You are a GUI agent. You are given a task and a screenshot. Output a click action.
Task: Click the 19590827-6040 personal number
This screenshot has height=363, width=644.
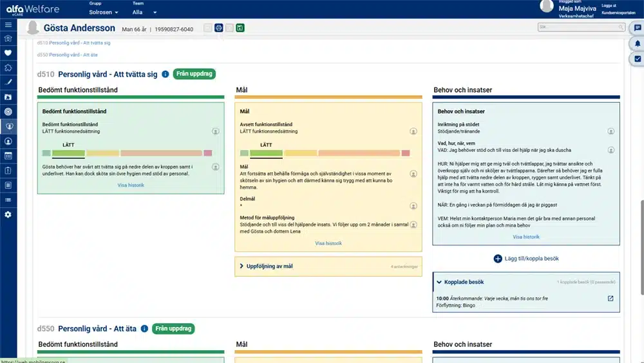coord(174,30)
